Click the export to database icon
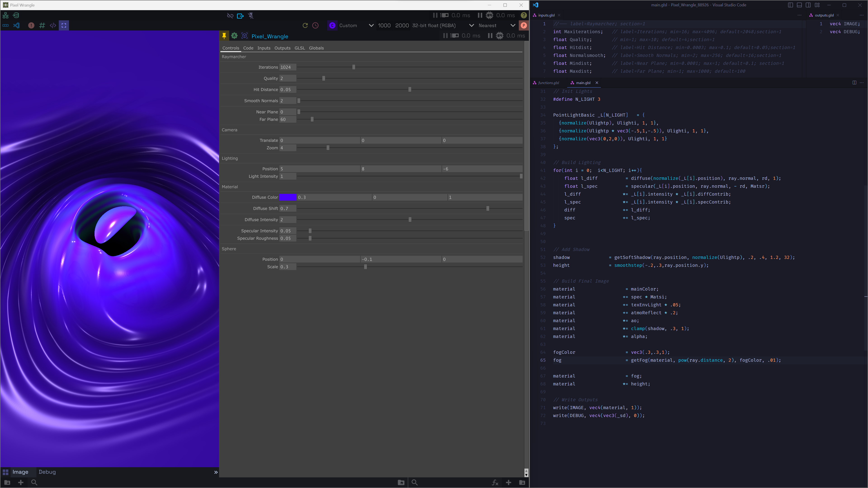 tap(16, 15)
